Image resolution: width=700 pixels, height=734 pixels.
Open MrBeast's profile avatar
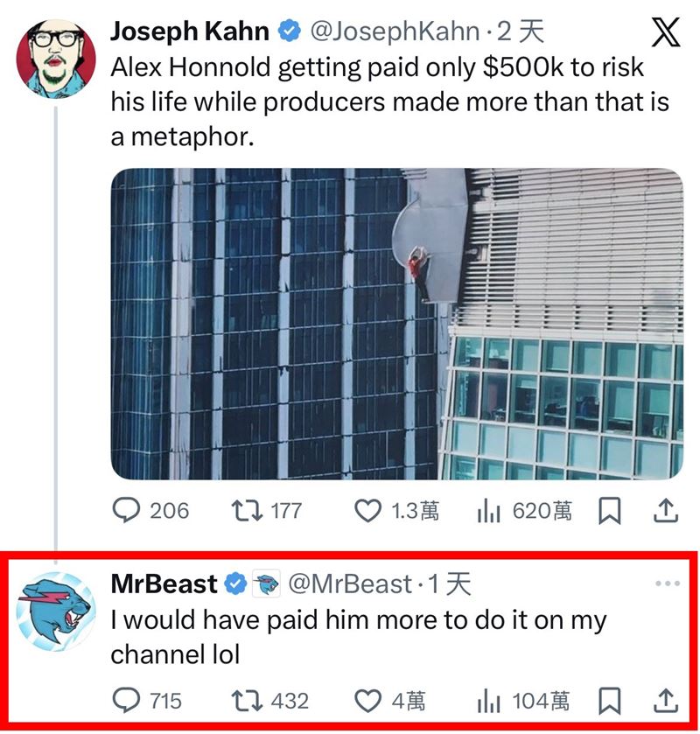pyautogui.click(x=56, y=611)
